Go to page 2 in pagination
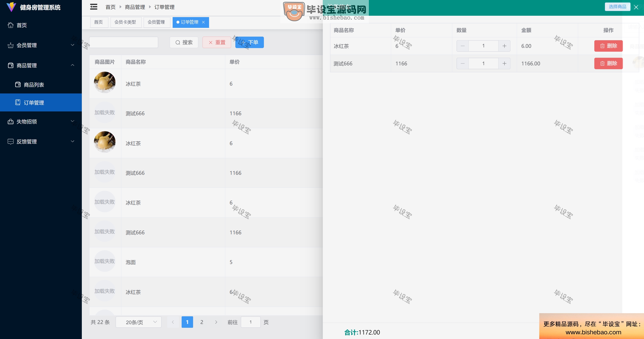The width and height of the screenshot is (644, 339). coord(202,322)
